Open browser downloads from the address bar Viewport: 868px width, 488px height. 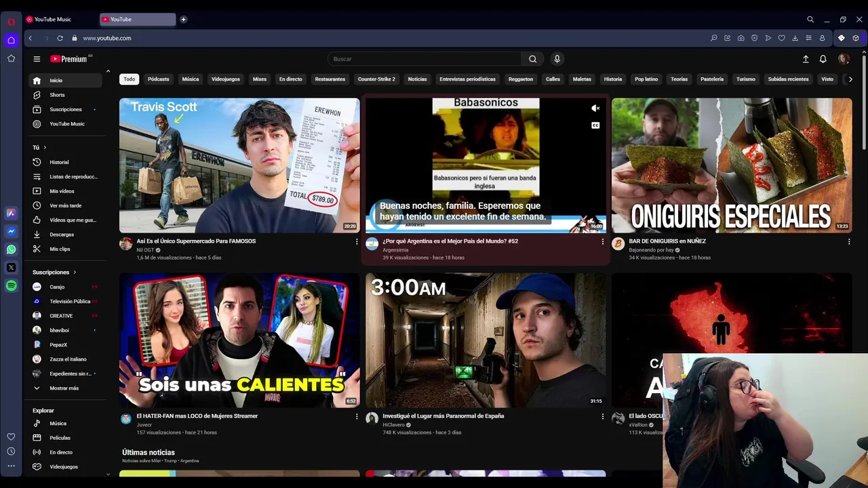(x=795, y=38)
